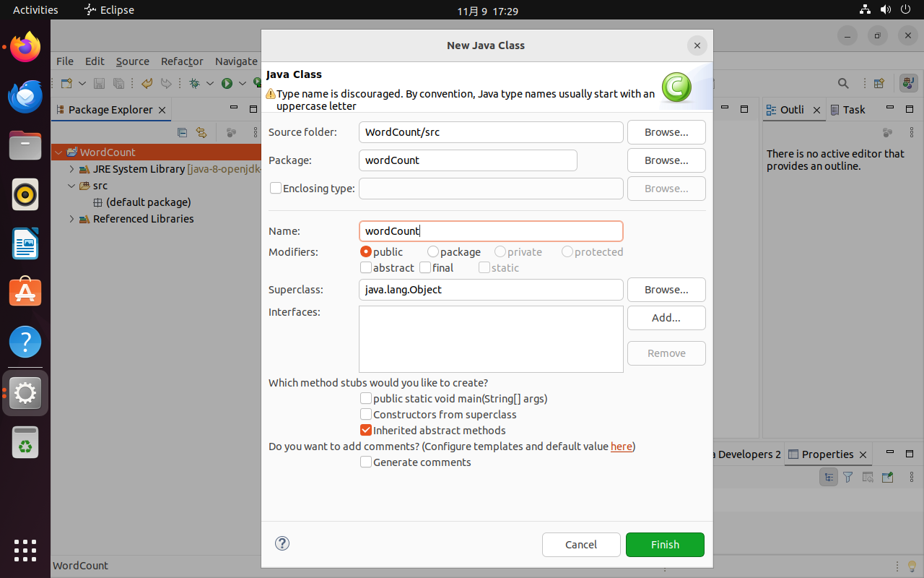The image size is (924, 578).
Task: Enable Generate comments checkbox
Action: point(366,462)
